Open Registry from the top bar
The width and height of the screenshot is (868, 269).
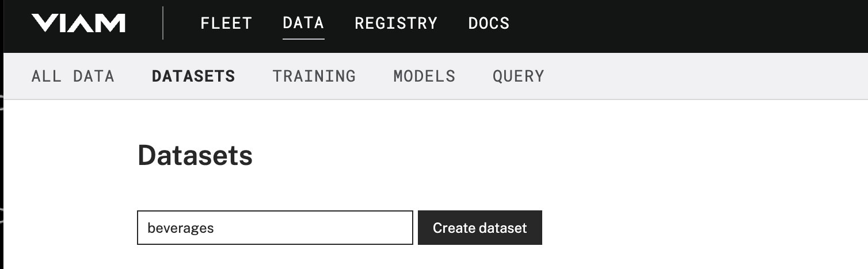396,23
